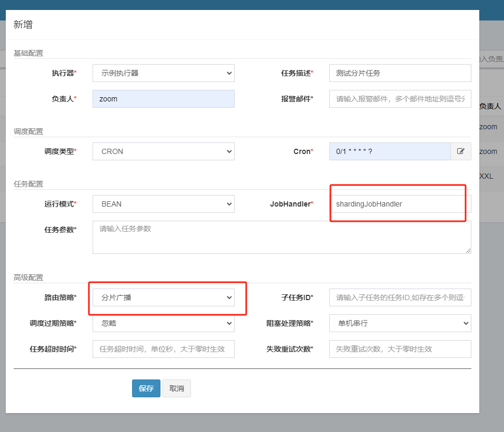The width and height of the screenshot is (504, 432).
Task: Click the Cron field label
Action: pos(303,151)
